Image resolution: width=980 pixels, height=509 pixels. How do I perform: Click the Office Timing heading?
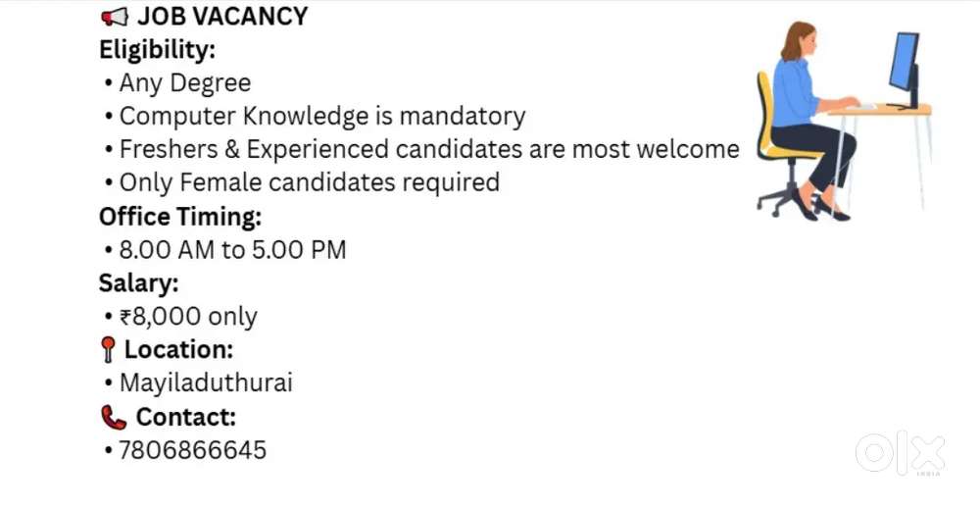179,216
